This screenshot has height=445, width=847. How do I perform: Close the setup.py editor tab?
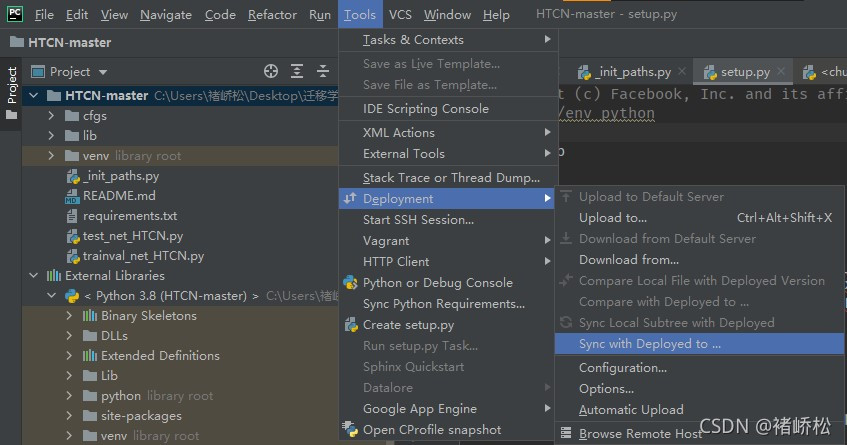781,71
